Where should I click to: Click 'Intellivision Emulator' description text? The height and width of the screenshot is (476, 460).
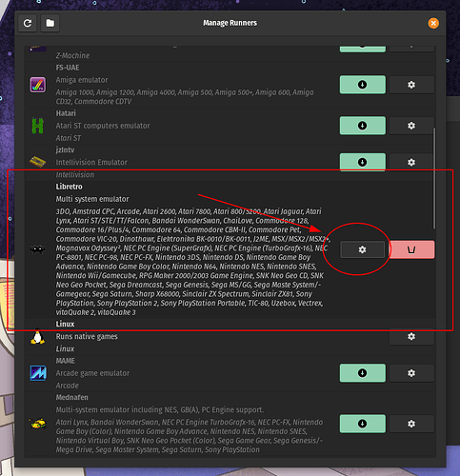coord(91,162)
